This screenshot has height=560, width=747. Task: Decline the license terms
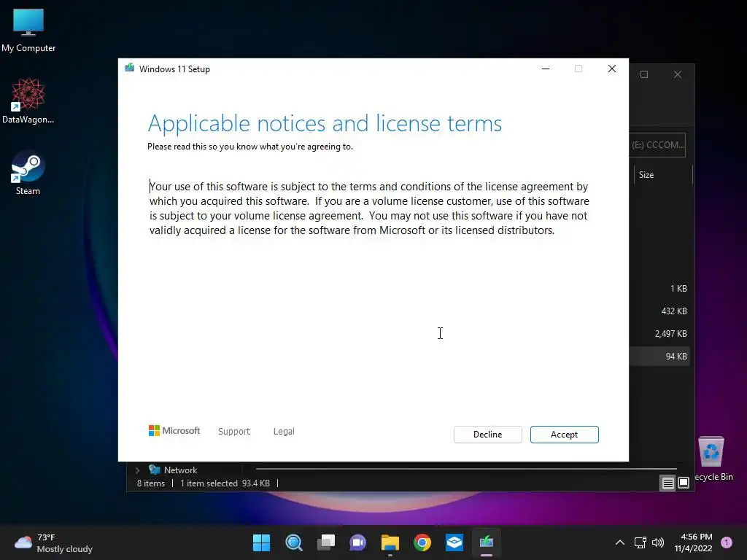point(487,435)
